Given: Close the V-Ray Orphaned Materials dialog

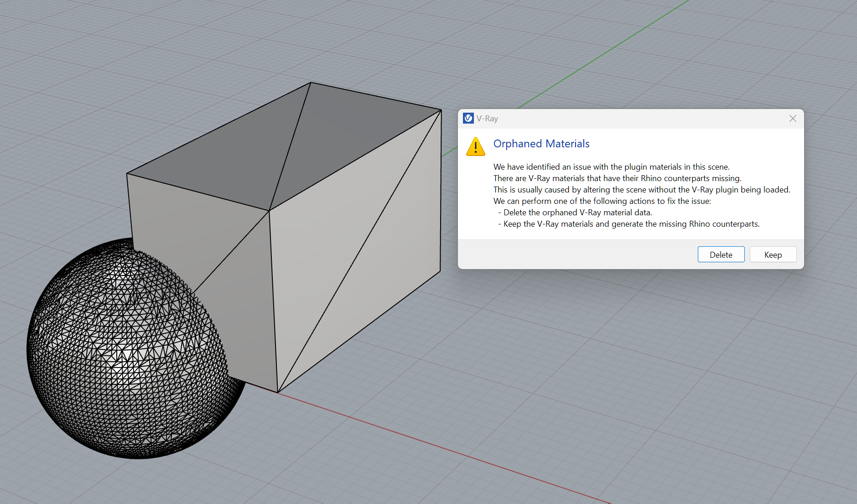Looking at the screenshot, I should 793,119.
